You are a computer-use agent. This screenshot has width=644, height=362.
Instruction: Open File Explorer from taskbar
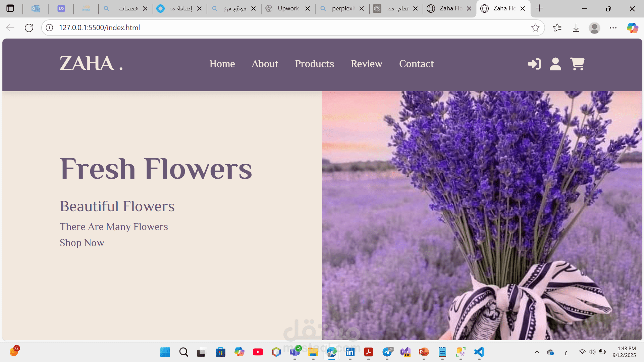[313, 352]
